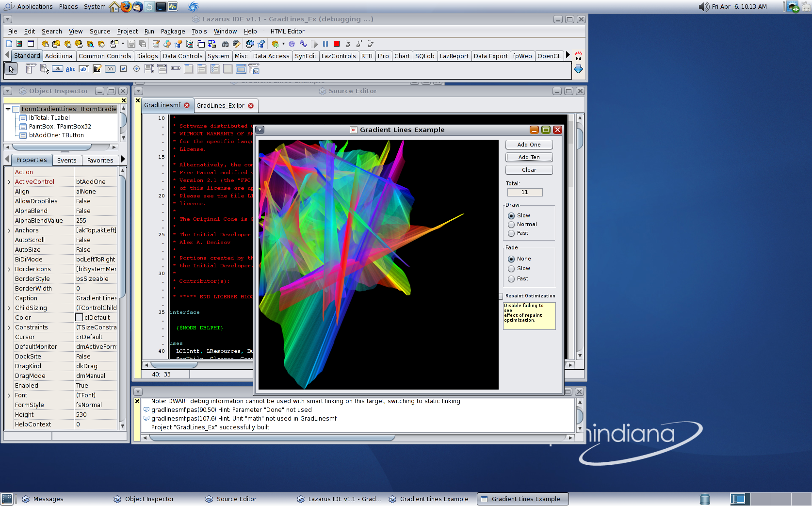The image size is (812, 506).
Task: Click the Pause debugging icon
Action: click(325, 44)
